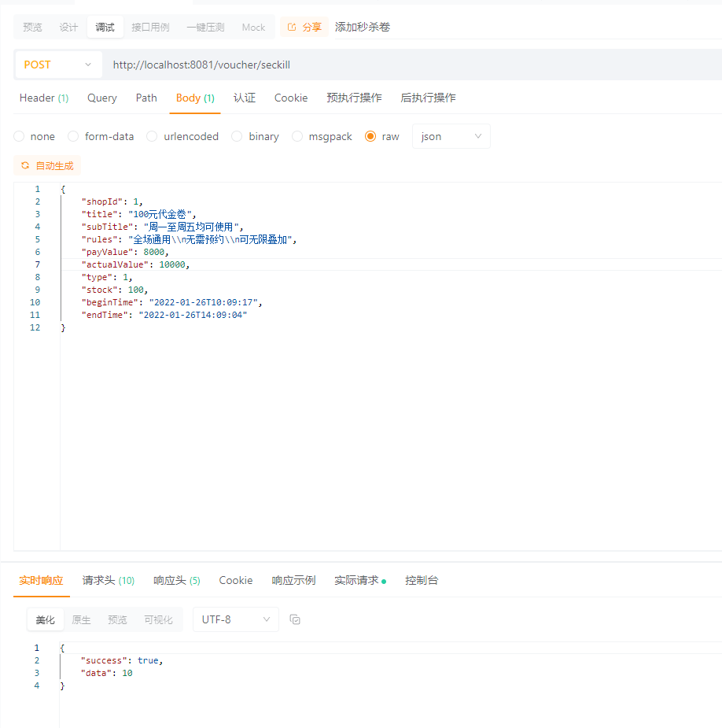Open the Body (1) tab

[x=195, y=98]
